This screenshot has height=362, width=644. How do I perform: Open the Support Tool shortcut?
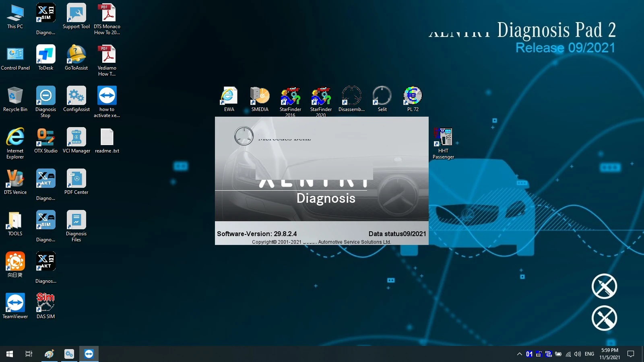pyautogui.click(x=76, y=17)
